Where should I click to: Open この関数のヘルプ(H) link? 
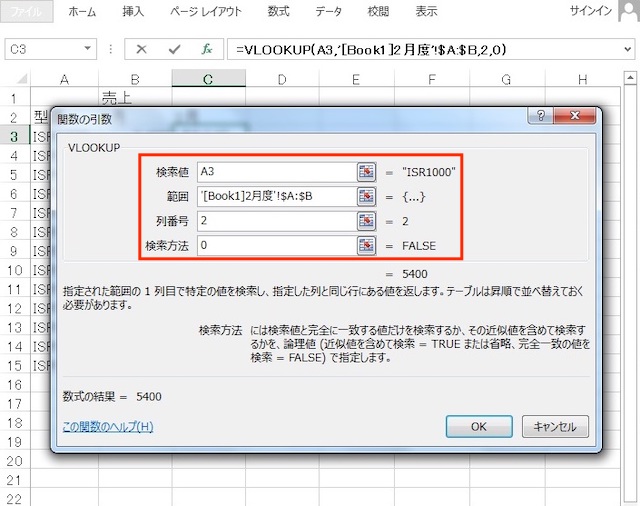click(x=108, y=426)
